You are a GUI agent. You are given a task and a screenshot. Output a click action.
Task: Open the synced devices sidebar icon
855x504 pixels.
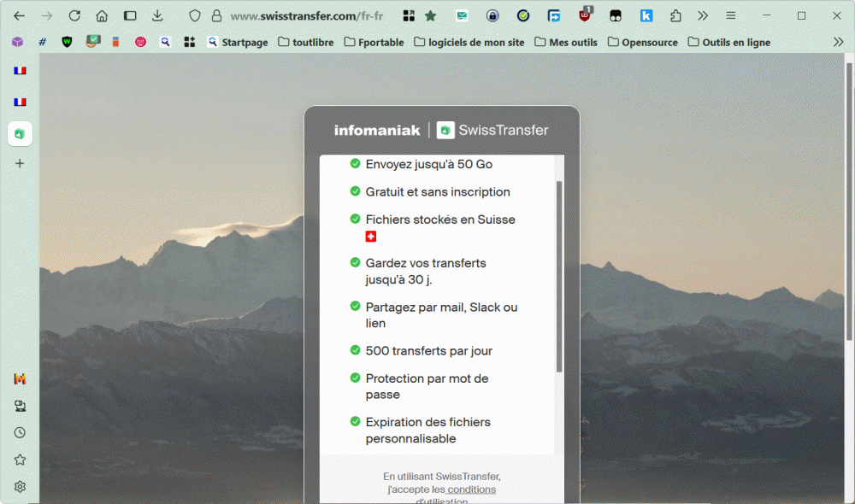click(20, 406)
